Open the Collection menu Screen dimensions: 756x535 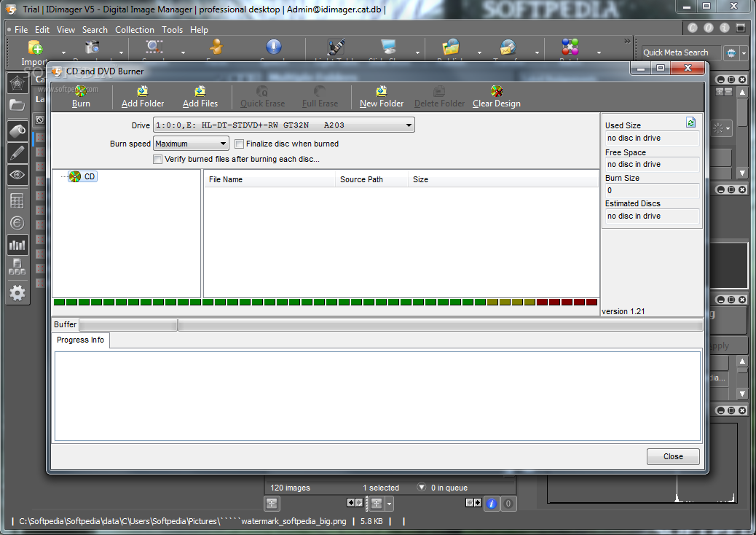pyautogui.click(x=135, y=30)
